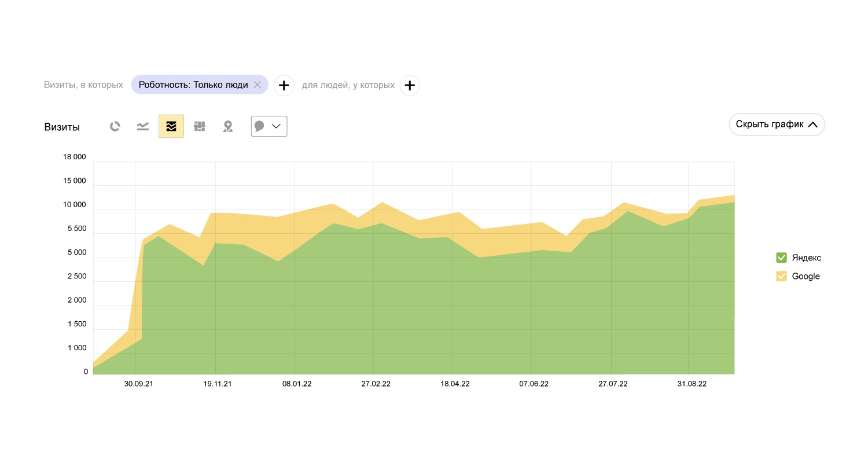Click the 08.01.22 date on the axis
868x463 pixels.
point(297,384)
